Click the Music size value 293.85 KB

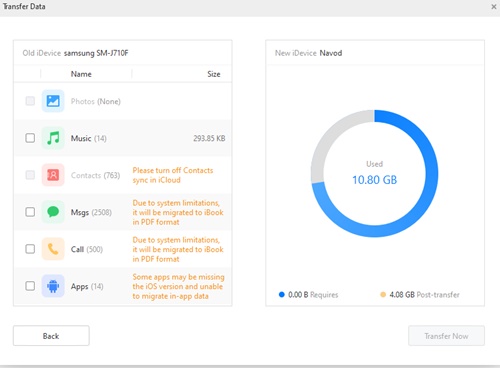[209, 138]
